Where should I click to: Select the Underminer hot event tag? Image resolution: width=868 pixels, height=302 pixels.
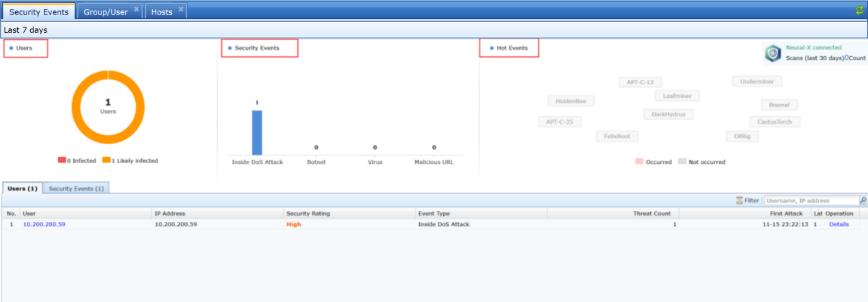757,81
